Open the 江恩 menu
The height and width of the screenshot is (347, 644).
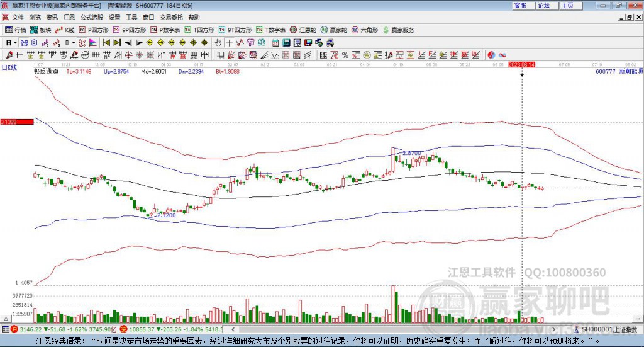click(68, 17)
